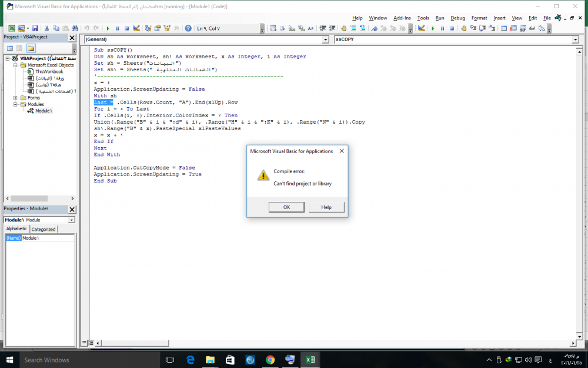Click the Reset stop icon in Standard toolbar
This screenshot has width=588, height=368.
(x=127, y=28)
